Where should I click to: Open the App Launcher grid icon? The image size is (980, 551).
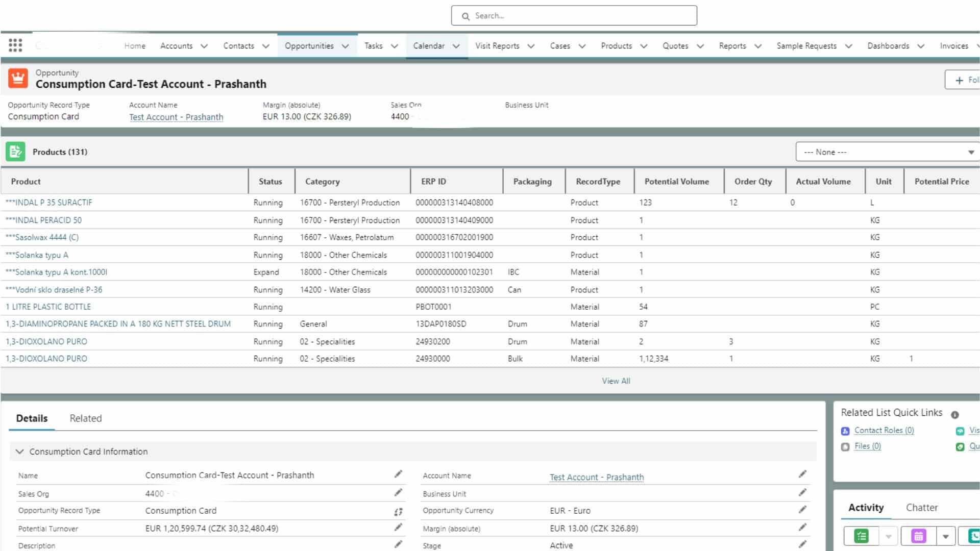[x=15, y=45]
